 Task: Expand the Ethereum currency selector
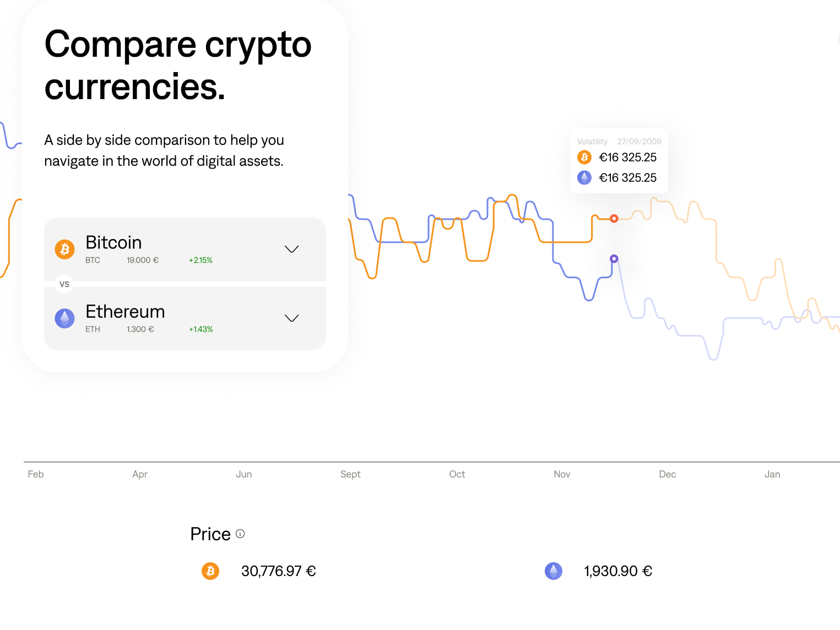[x=291, y=318]
